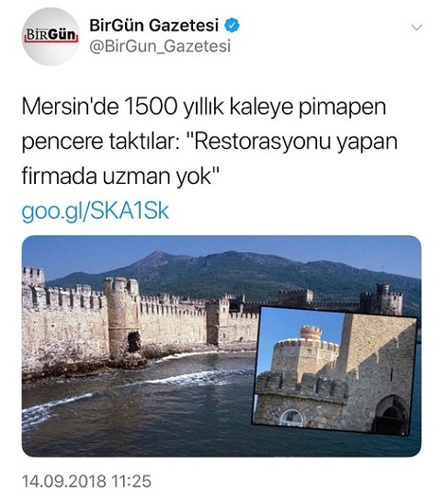Click the far right castle tower
Screen dimensions: 443x504
tap(381, 299)
